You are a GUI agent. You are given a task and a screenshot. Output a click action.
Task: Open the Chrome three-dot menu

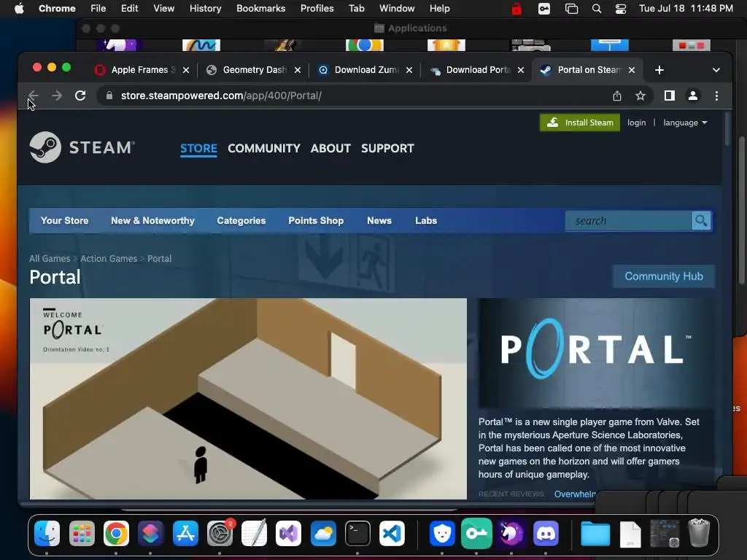[716, 96]
